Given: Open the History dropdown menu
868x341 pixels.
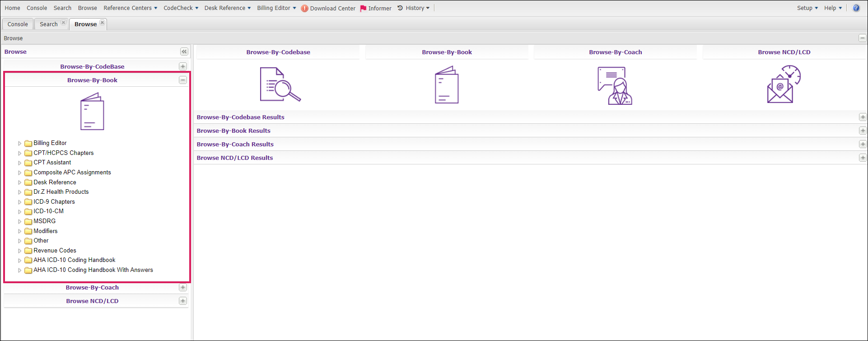Looking at the screenshot, I should coord(414,8).
